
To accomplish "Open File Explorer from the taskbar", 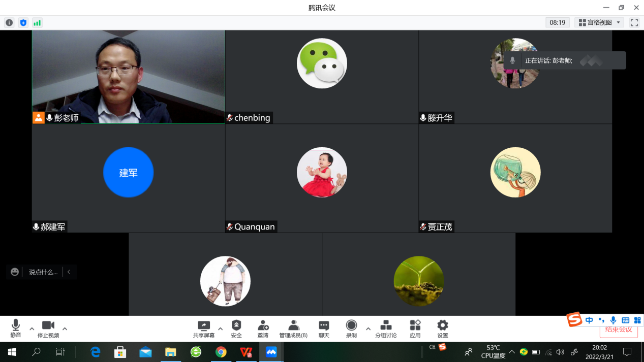I will pyautogui.click(x=170, y=352).
